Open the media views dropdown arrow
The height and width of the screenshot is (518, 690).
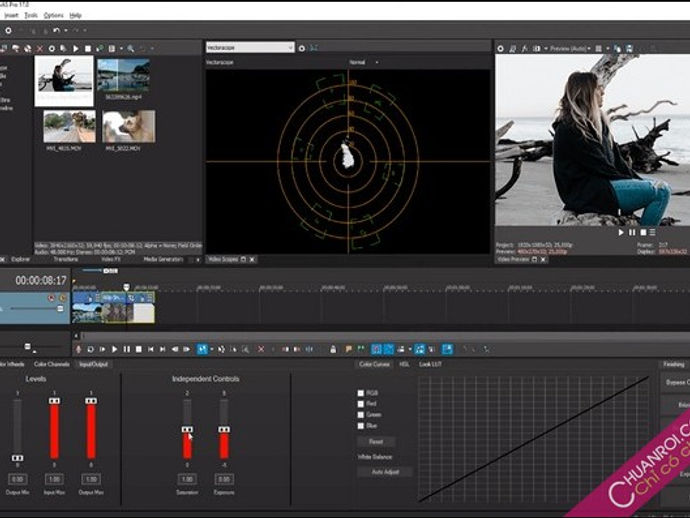[121, 48]
